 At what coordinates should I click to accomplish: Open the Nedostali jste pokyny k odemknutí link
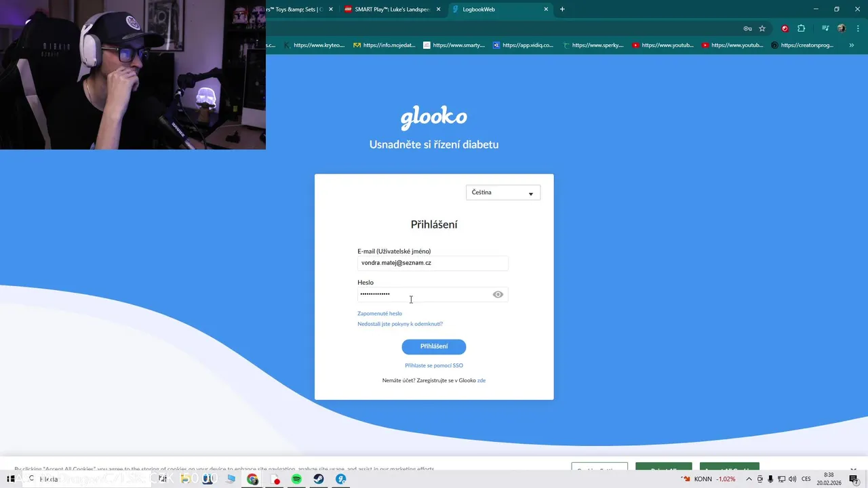coord(400,324)
